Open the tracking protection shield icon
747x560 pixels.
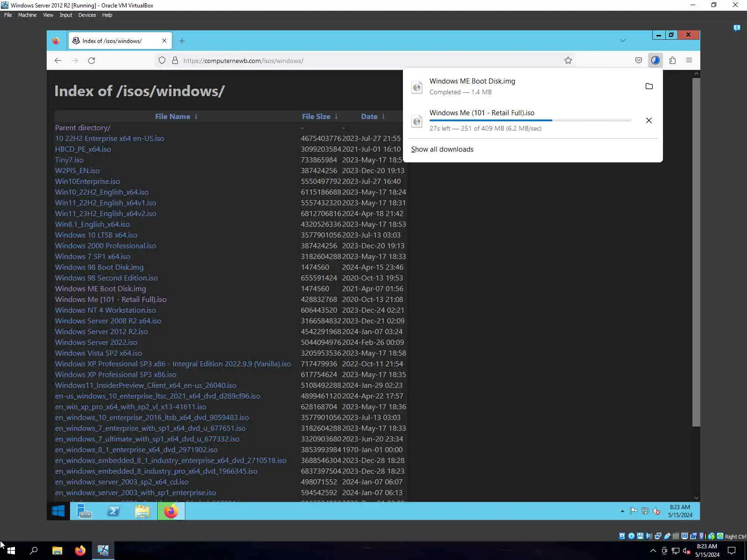tap(162, 61)
